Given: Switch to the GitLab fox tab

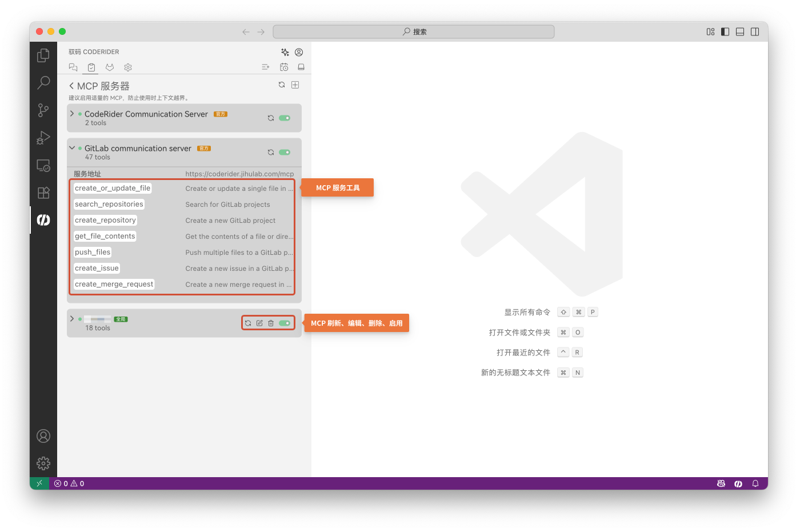Looking at the screenshot, I should click(110, 67).
